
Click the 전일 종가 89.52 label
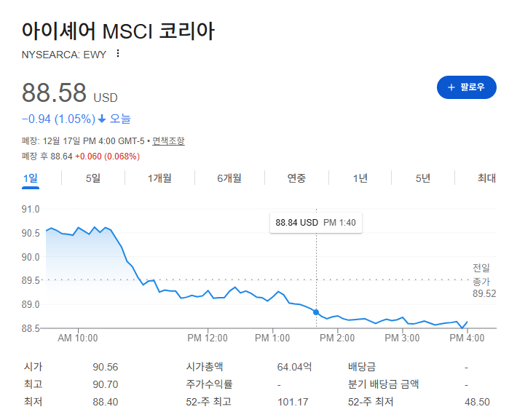[484, 281]
